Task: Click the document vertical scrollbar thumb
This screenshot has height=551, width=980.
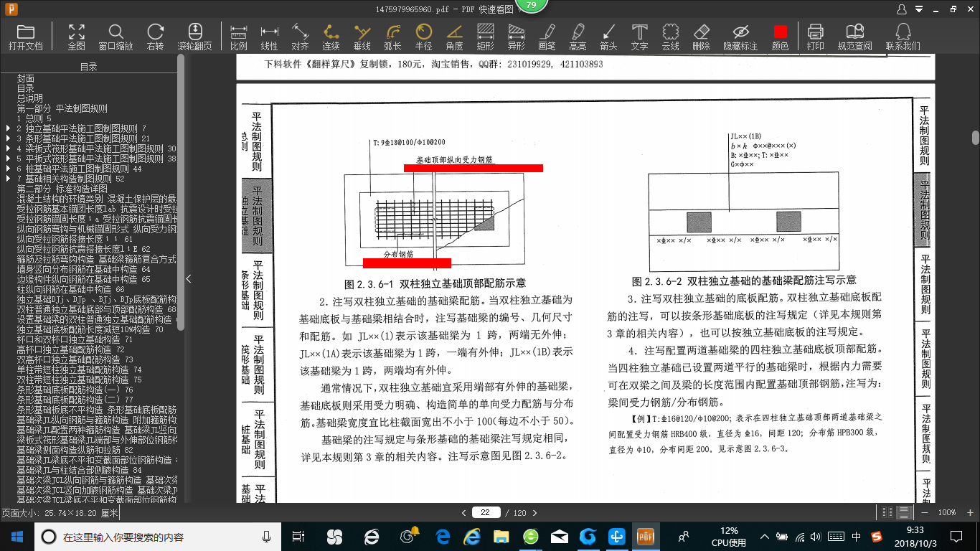Action: (976, 138)
